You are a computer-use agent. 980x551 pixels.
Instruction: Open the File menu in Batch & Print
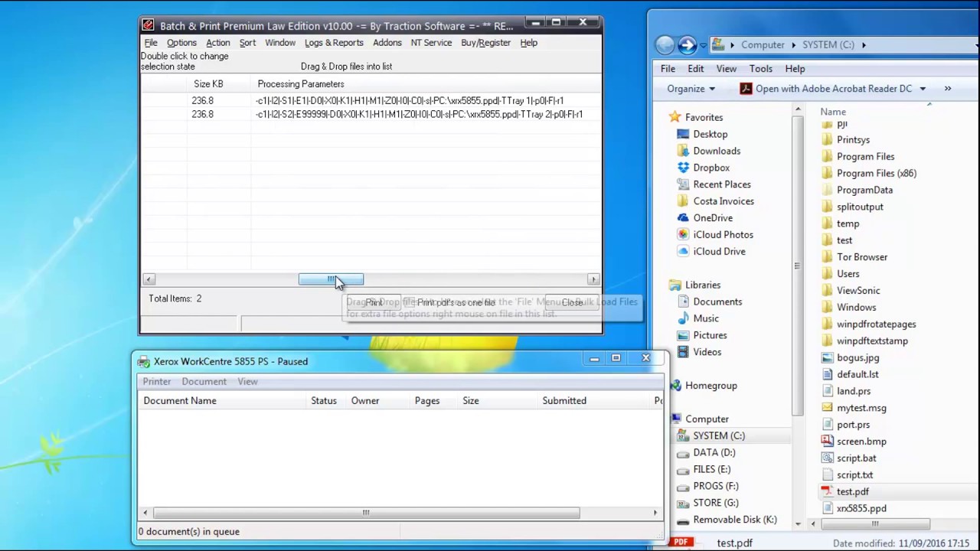pyautogui.click(x=151, y=43)
